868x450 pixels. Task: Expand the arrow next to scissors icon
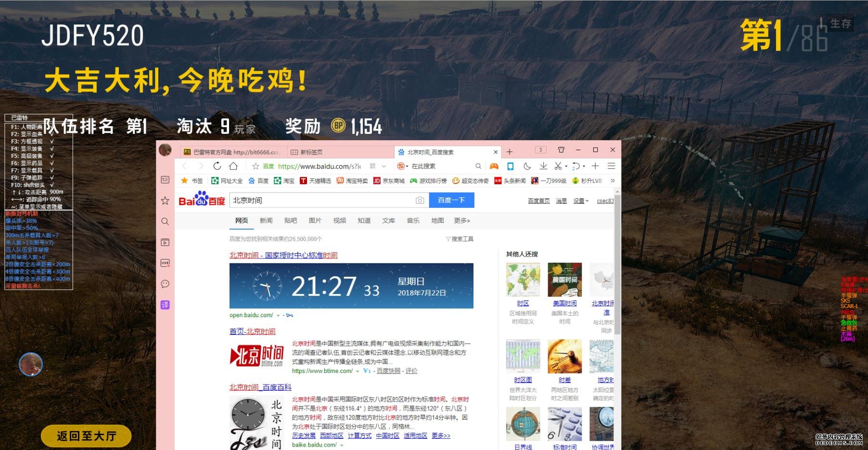(x=566, y=167)
